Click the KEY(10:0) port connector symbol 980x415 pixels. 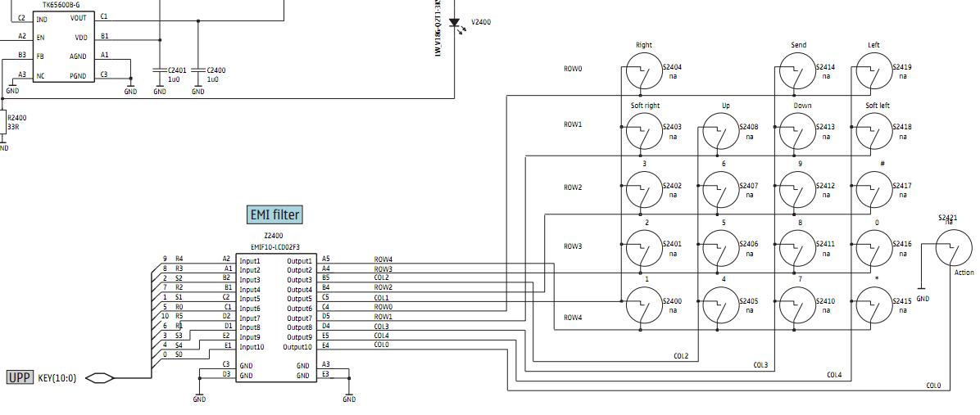click(x=99, y=377)
